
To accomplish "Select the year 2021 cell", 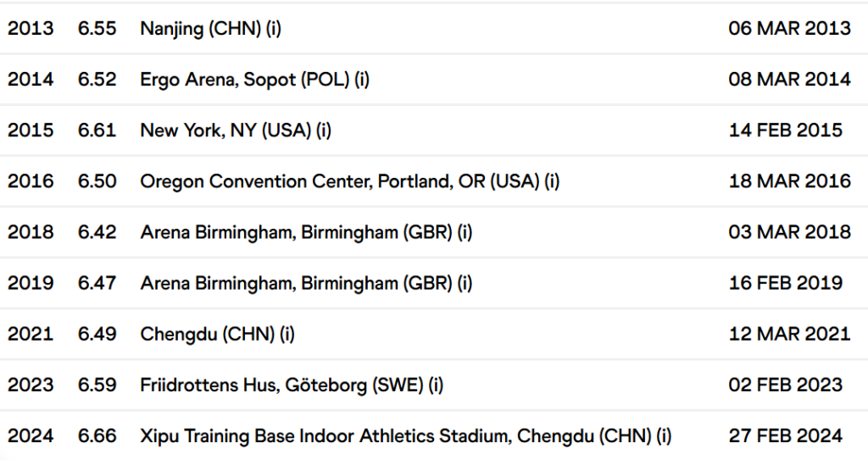I will tap(31, 334).
